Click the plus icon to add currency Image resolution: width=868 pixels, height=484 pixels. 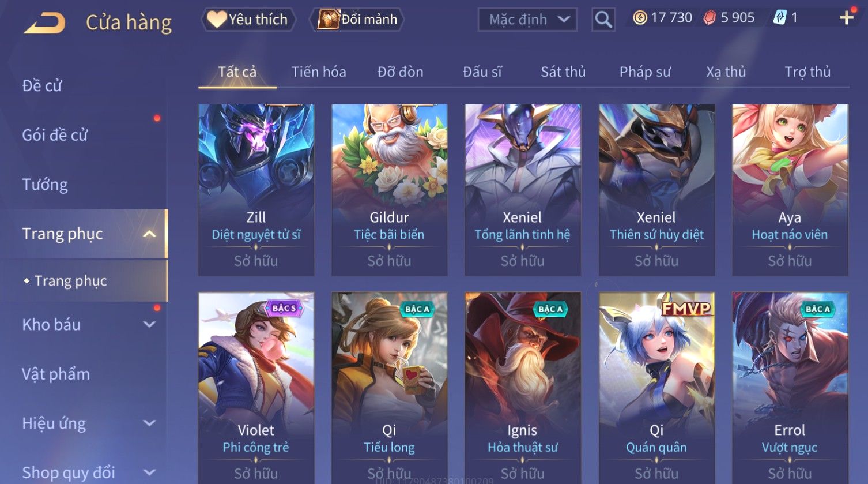click(x=846, y=18)
